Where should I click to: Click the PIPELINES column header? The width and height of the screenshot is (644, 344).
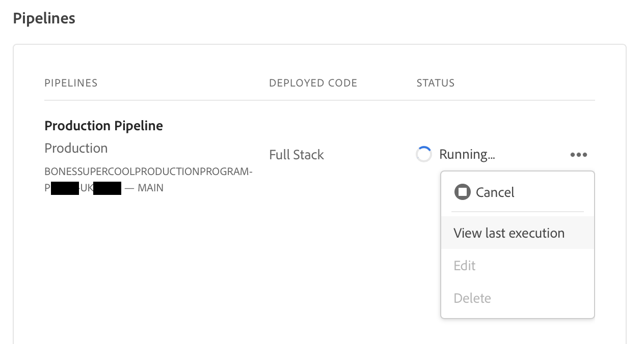(71, 83)
